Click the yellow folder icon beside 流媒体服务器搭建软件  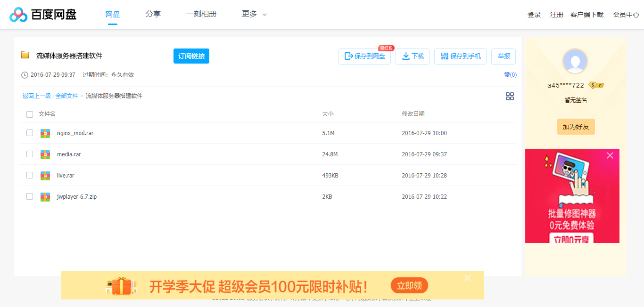point(25,55)
